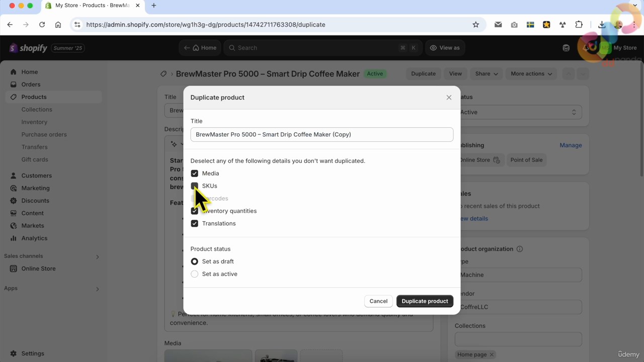644x362 pixels.
Task: Open Orders in the sidebar
Action: pyautogui.click(x=31, y=84)
